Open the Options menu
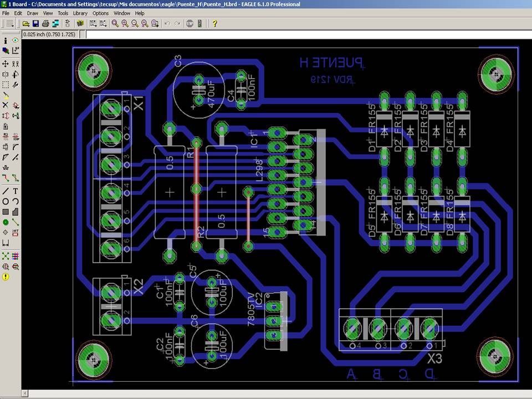Viewport: 532px width, 399px height. pyautogui.click(x=100, y=13)
